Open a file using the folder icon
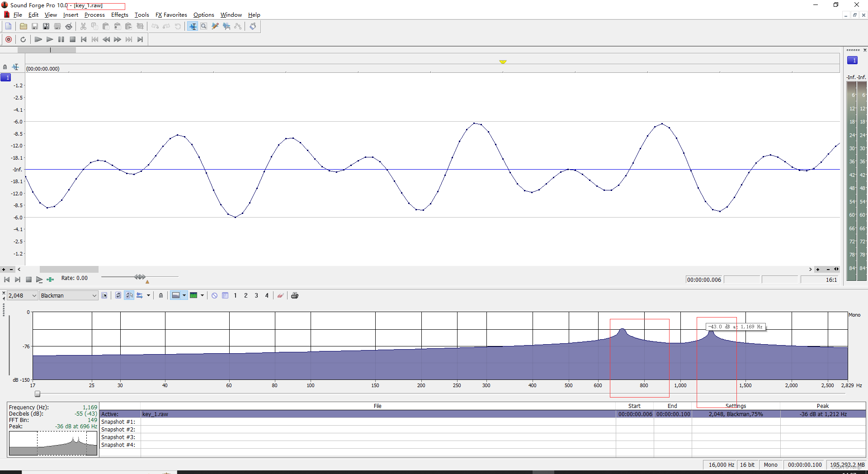This screenshot has height=474, width=868. (24, 26)
